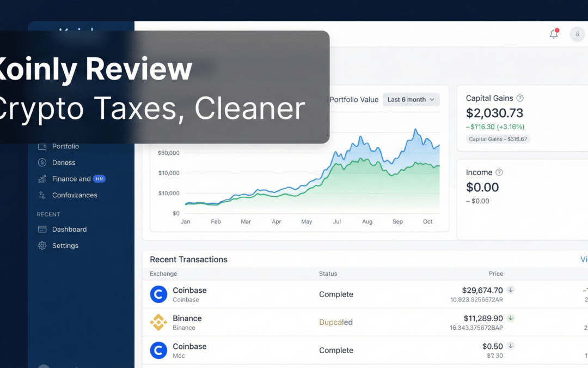Open Portfolio in the sidebar
The width and height of the screenshot is (588, 368).
point(66,146)
